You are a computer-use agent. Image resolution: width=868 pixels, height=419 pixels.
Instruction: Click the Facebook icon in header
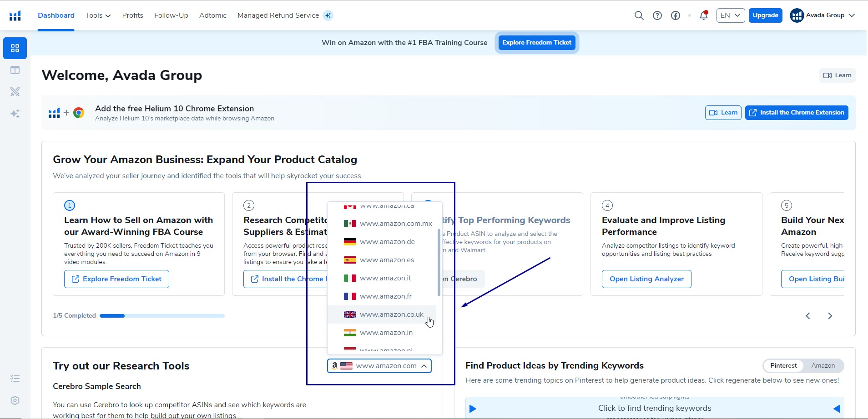pos(676,15)
